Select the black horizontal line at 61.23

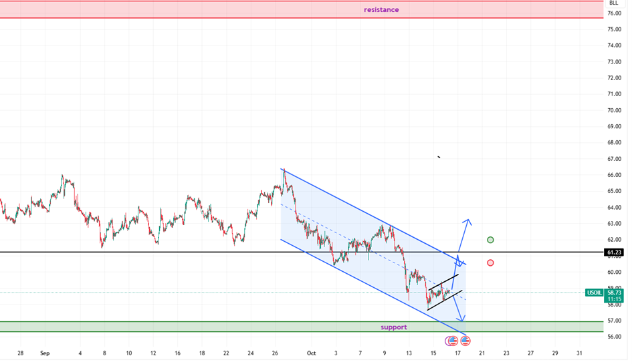(201, 252)
